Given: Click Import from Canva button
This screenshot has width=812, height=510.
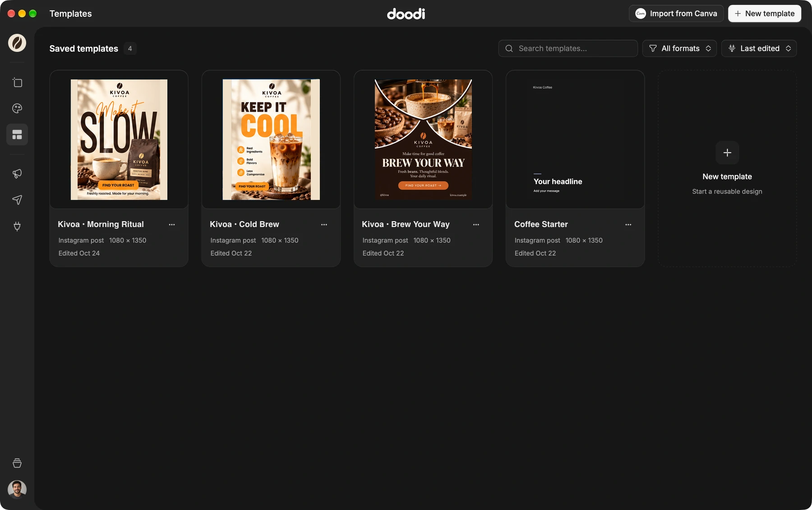Looking at the screenshot, I should tap(676, 14).
